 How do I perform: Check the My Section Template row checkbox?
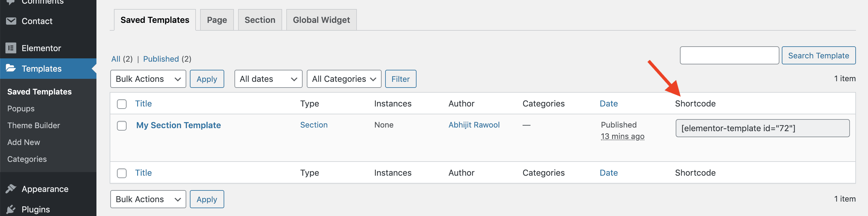(x=122, y=126)
